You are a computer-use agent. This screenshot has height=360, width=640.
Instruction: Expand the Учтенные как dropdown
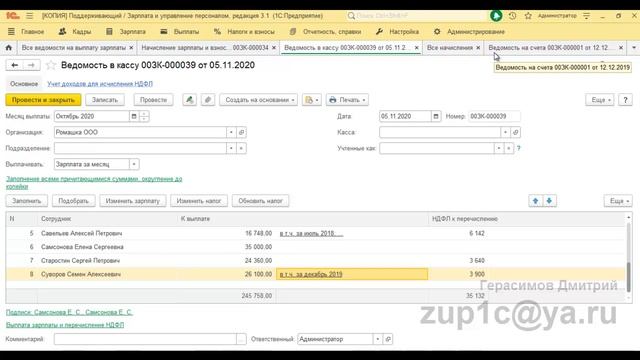tap(498, 148)
